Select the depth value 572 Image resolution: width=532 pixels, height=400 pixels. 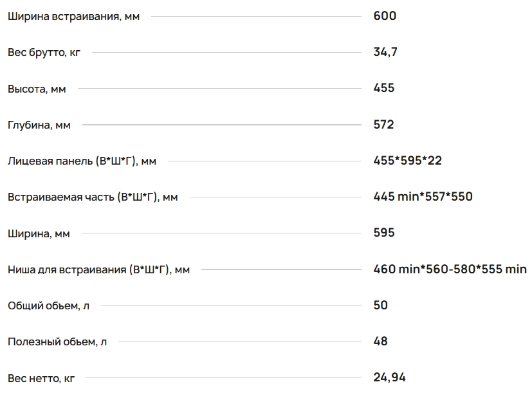pos(383,125)
